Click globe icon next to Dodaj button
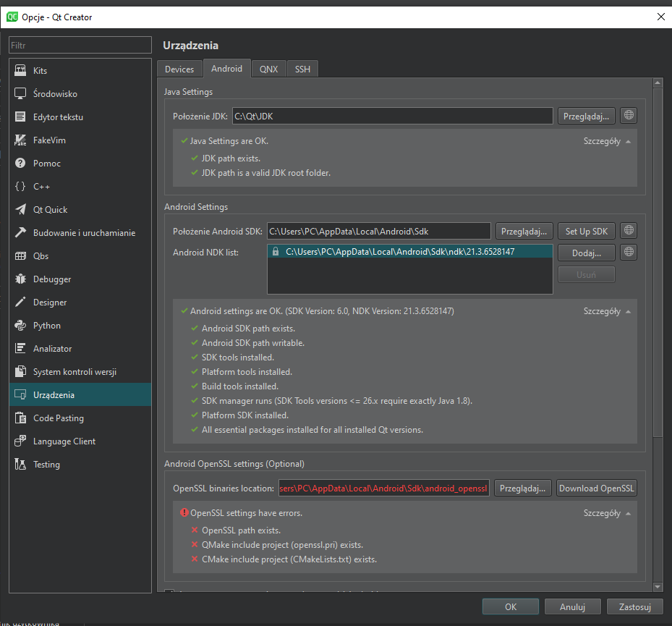The height and width of the screenshot is (626, 672). (x=629, y=252)
